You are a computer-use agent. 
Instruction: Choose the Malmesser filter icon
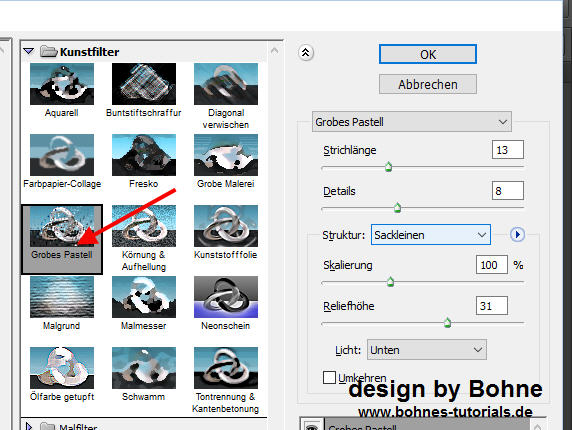144,297
